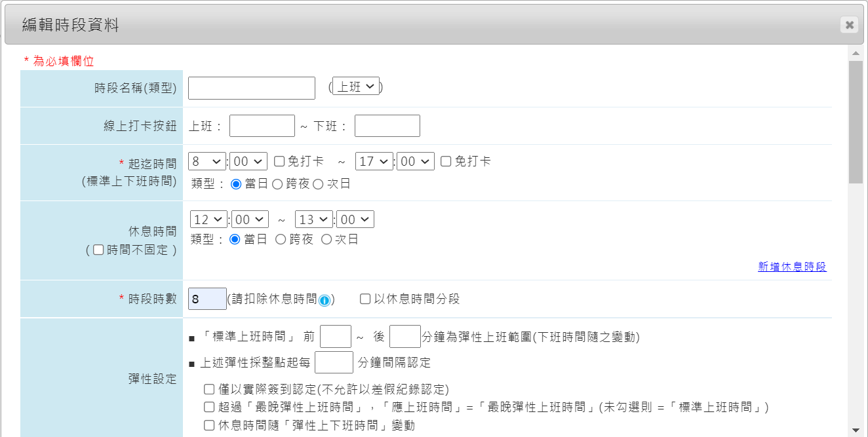Image resolution: width=868 pixels, height=437 pixels.
Task: Click the scrollbar up arrow
Action: (855, 53)
